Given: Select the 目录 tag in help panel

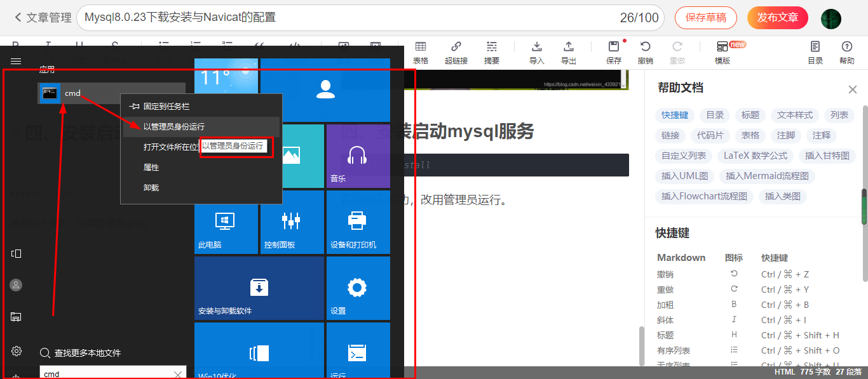Looking at the screenshot, I should click(715, 115).
